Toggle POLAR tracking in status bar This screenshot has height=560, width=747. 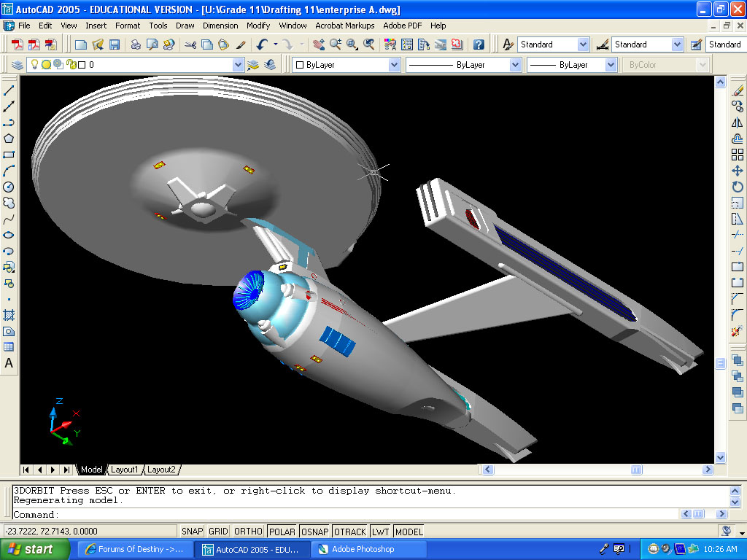click(x=282, y=532)
